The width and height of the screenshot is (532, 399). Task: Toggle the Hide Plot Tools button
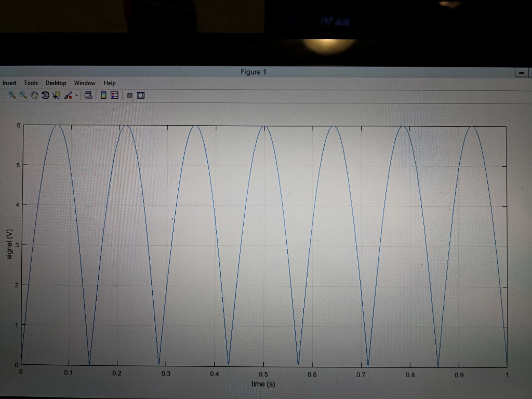click(x=131, y=95)
